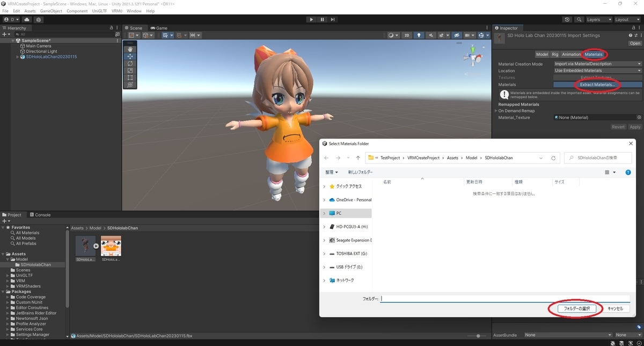Collapse the SampleScene in Hierarchy
Viewport: 644px width, 346px height.
[12, 41]
